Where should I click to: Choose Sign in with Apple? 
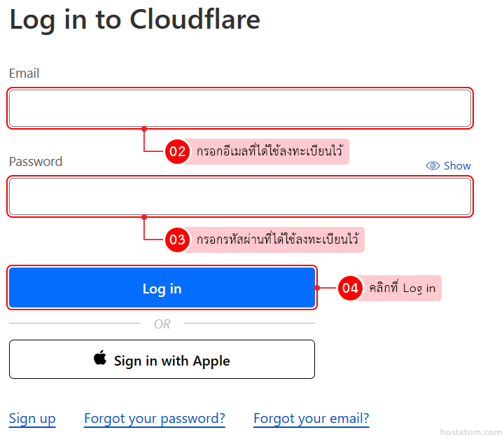tap(162, 360)
